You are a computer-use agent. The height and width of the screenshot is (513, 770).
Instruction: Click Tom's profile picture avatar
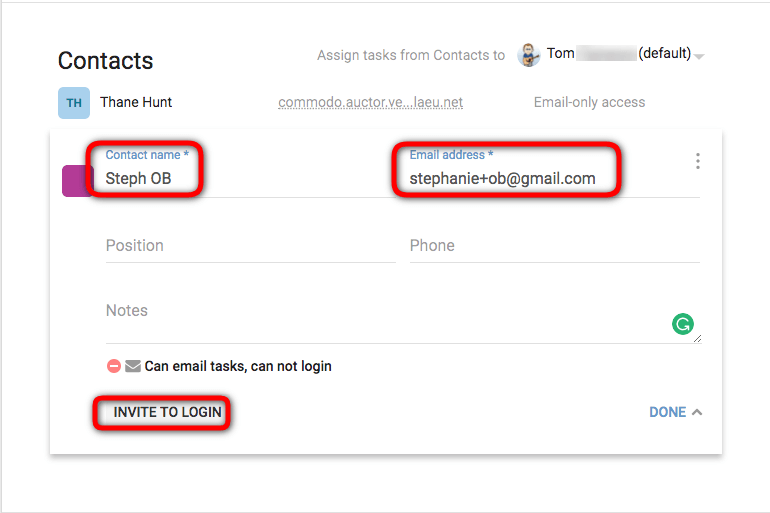click(x=529, y=54)
